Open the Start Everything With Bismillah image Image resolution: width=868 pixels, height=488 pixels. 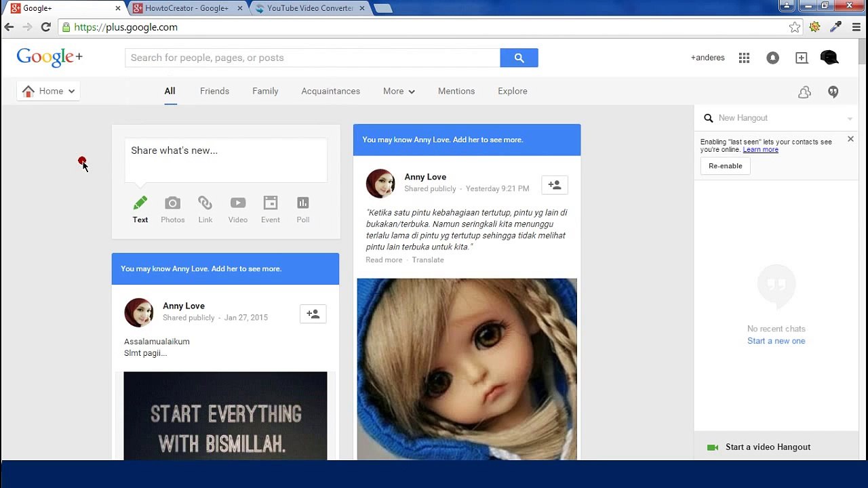tap(225, 416)
